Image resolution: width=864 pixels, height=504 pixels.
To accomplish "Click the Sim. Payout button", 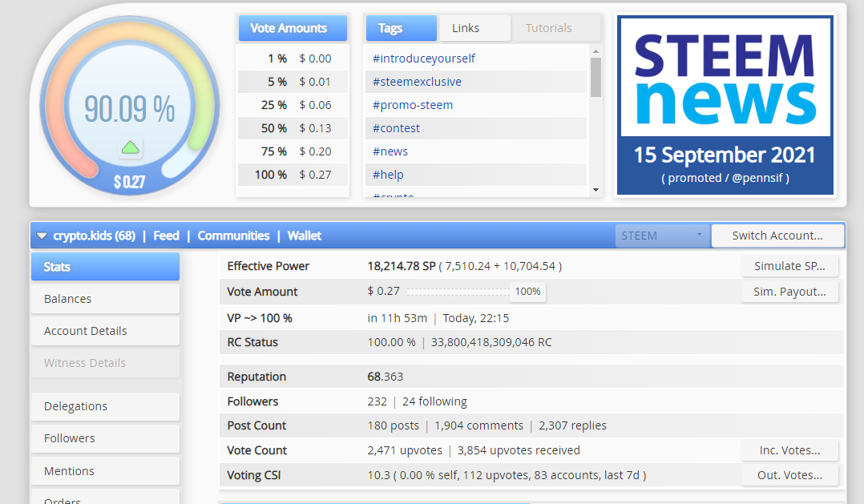I will coord(789,292).
